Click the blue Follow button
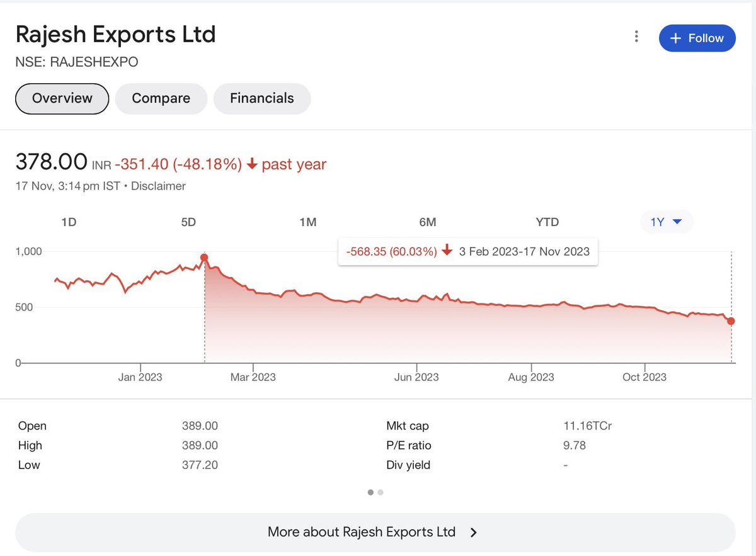 [x=697, y=38]
